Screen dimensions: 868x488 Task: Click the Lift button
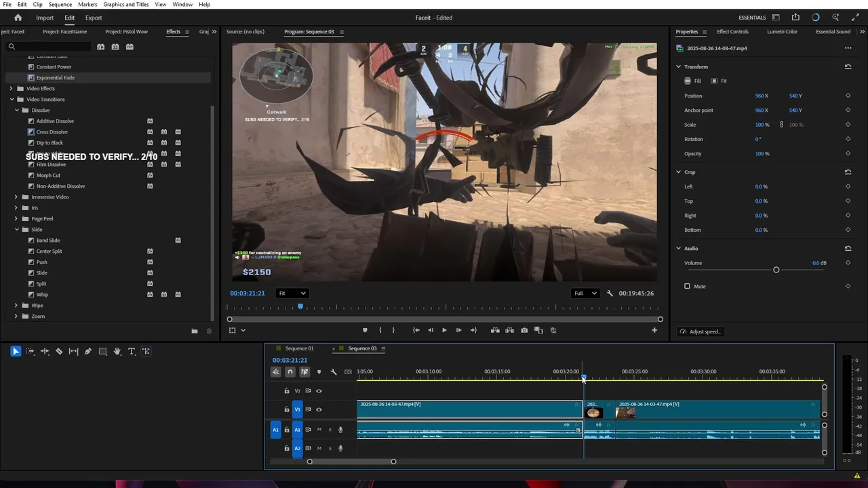[x=495, y=330]
